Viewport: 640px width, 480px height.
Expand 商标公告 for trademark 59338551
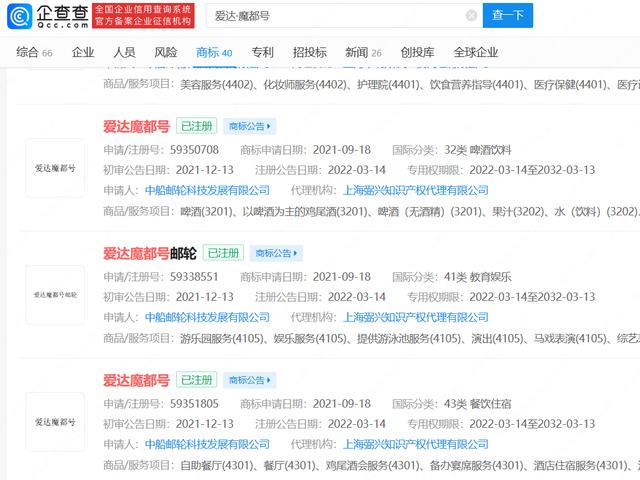[276, 253]
